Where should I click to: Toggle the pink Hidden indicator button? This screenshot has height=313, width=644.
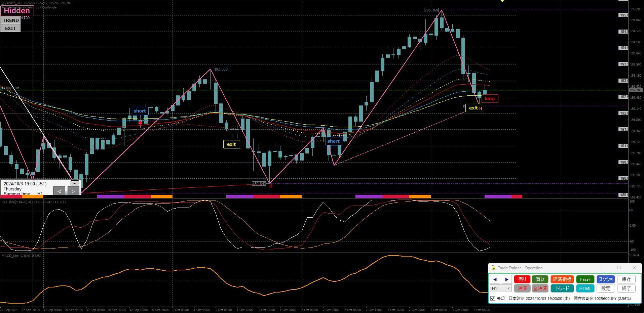pyautogui.click(x=17, y=11)
